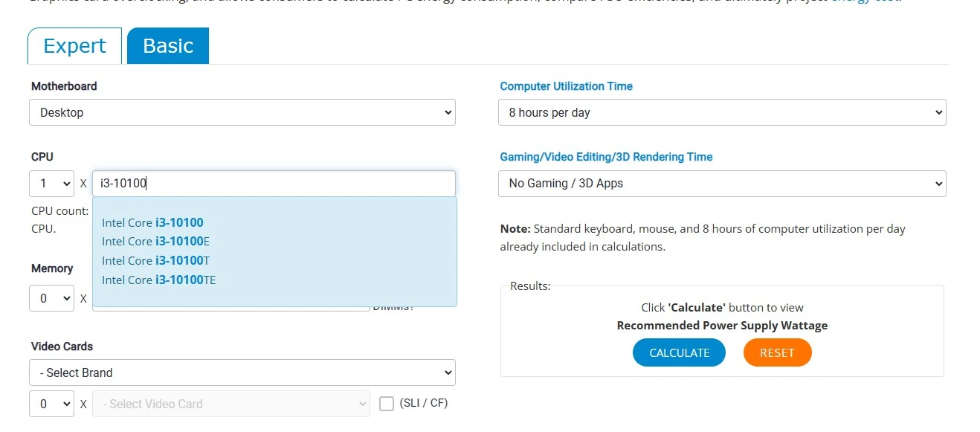Open the Memory count dropdown
This screenshot has height=432, width=980.
pos(51,298)
